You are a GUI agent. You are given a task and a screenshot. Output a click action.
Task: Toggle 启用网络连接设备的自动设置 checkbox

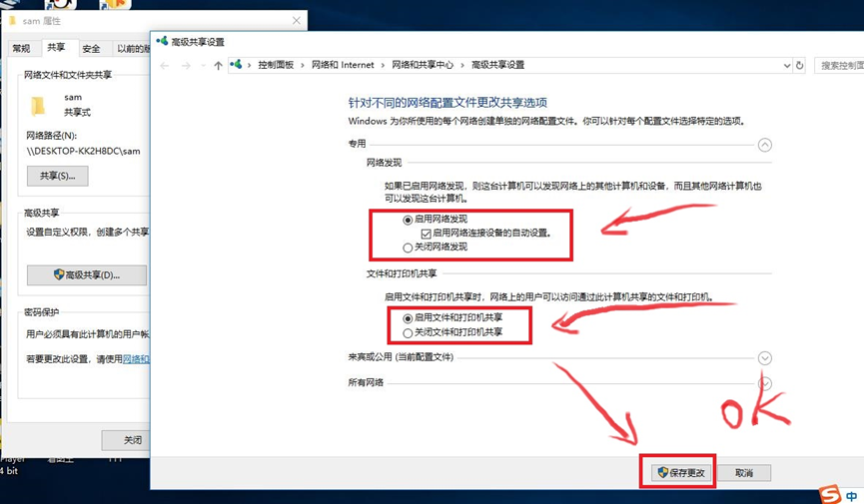(x=426, y=234)
